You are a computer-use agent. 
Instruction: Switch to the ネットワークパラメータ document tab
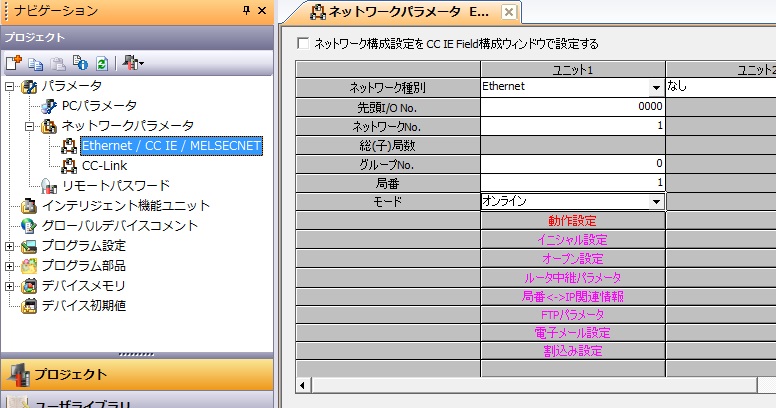point(410,12)
